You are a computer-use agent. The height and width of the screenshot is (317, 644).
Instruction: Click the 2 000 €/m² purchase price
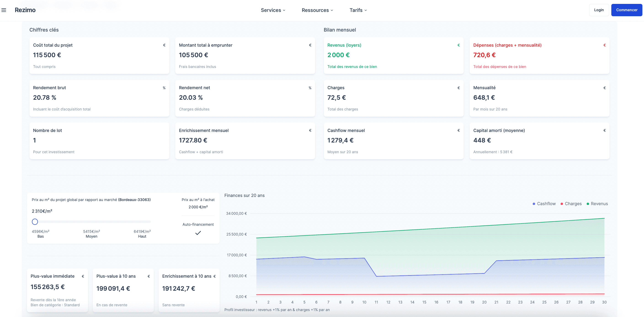(198, 207)
